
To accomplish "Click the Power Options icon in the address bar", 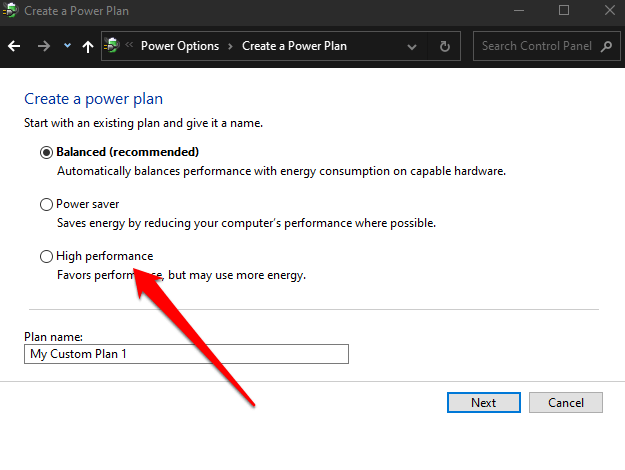I will click(113, 46).
